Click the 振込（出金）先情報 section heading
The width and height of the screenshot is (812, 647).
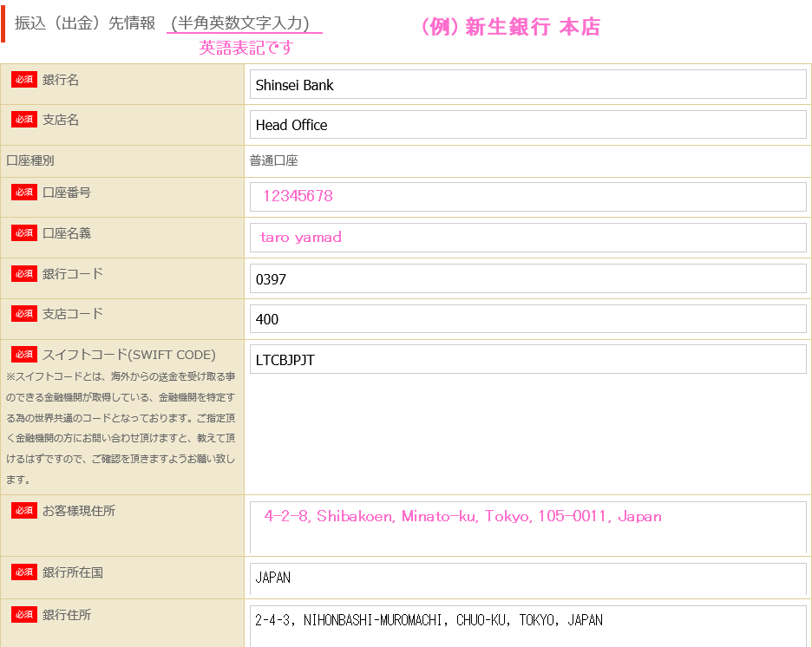click(85, 23)
